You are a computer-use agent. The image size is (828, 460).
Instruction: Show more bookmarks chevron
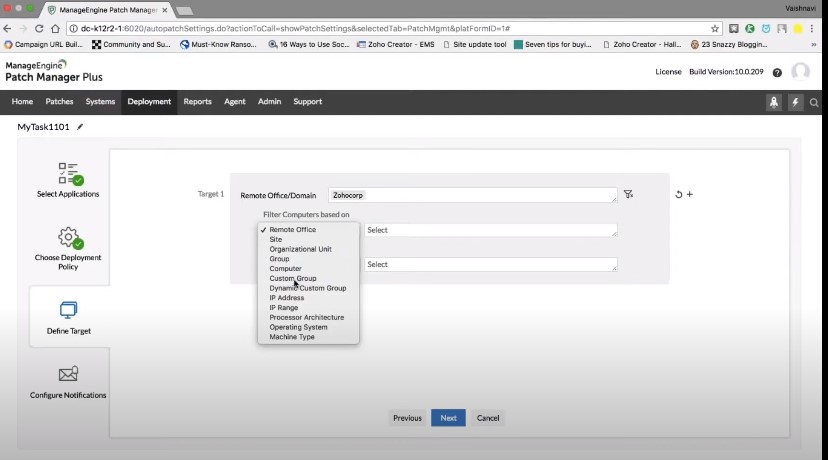click(814, 44)
